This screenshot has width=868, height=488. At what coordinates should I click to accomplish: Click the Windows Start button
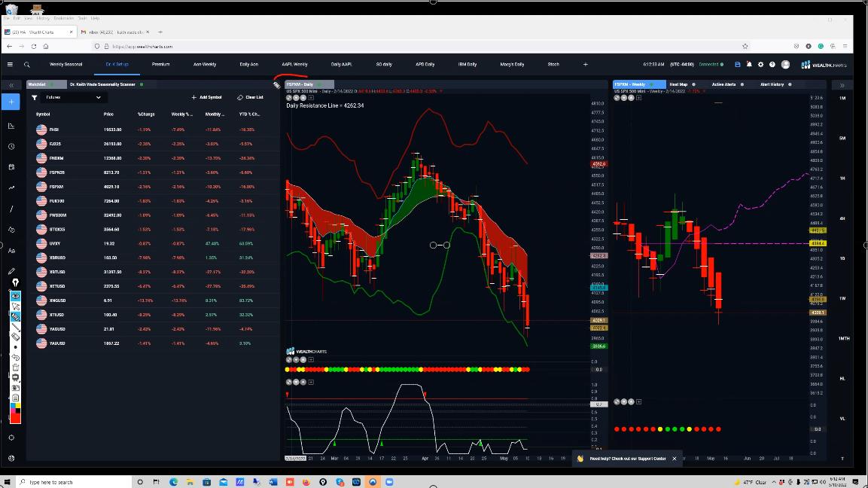[8, 482]
